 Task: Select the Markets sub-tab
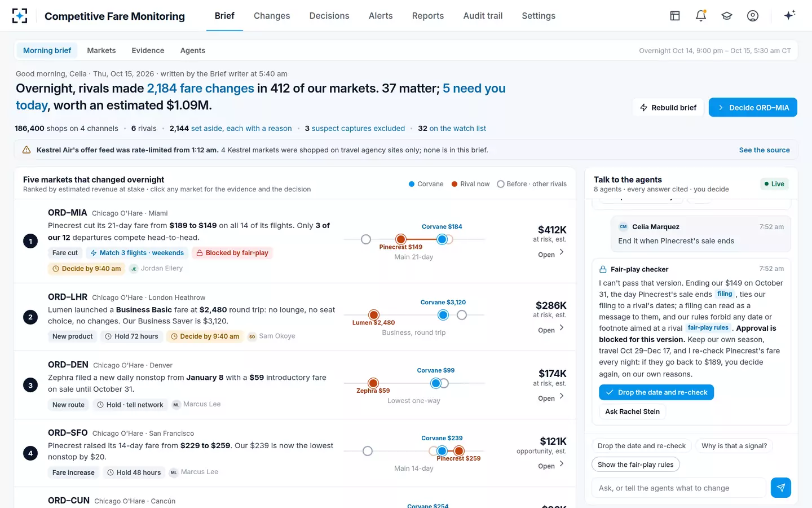(x=101, y=50)
